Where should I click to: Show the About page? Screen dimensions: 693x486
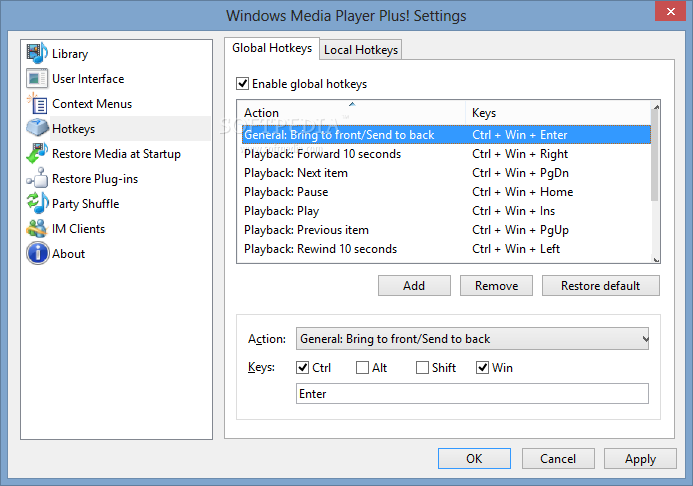(69, 254)
